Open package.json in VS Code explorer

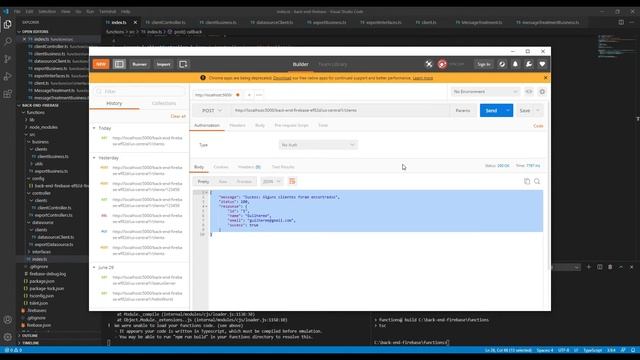tap(41, 281)
